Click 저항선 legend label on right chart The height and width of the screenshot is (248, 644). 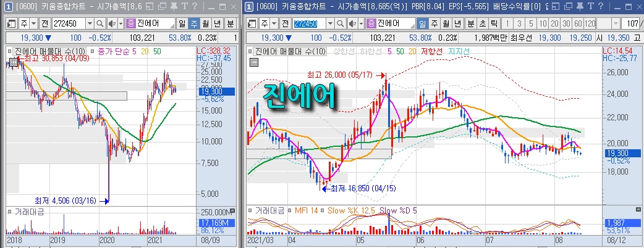433,51
